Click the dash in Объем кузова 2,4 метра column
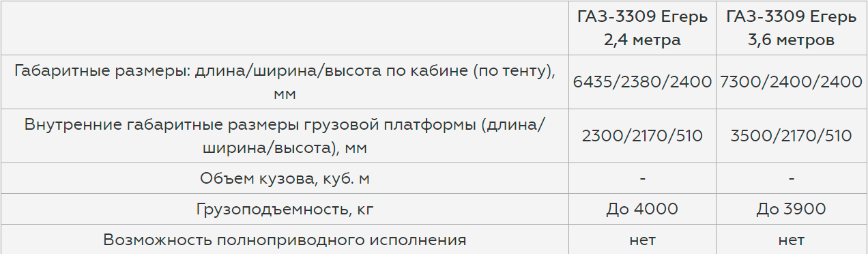Image resolution: width=868 pixels, height=254 pixels. coord(642,179)
